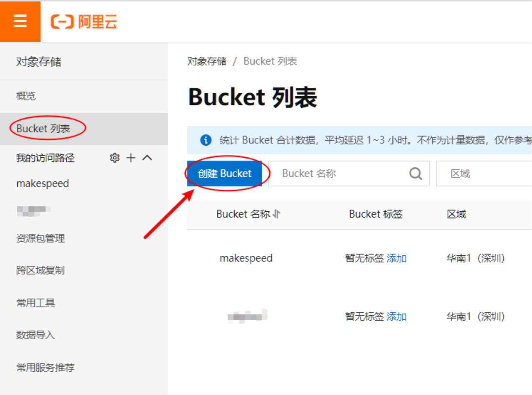
Task: Click the blue info icon in banner
Action: tap(206, 140)
